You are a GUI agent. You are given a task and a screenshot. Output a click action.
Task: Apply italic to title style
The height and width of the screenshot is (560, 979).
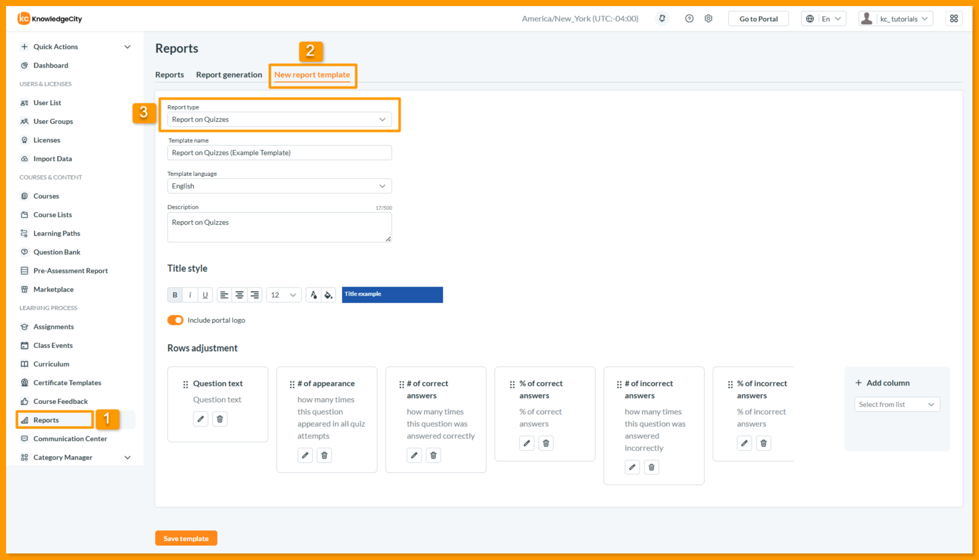click(x=190, y=295)
